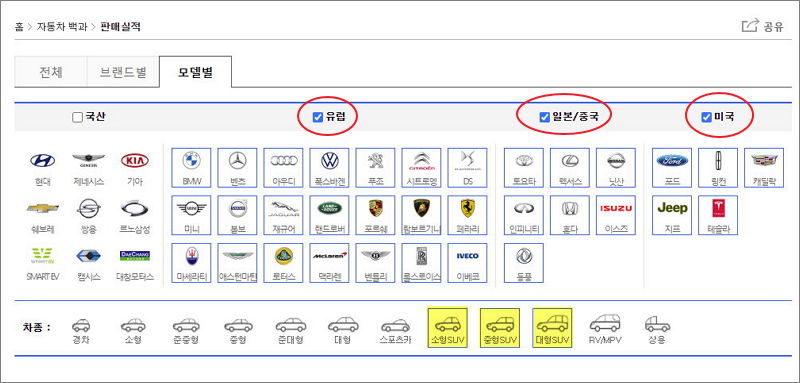This screenshot has width=800, height=383.
Task: Click the Lotus brand tile
Action: pyautogui.click(x=283, y=263)
